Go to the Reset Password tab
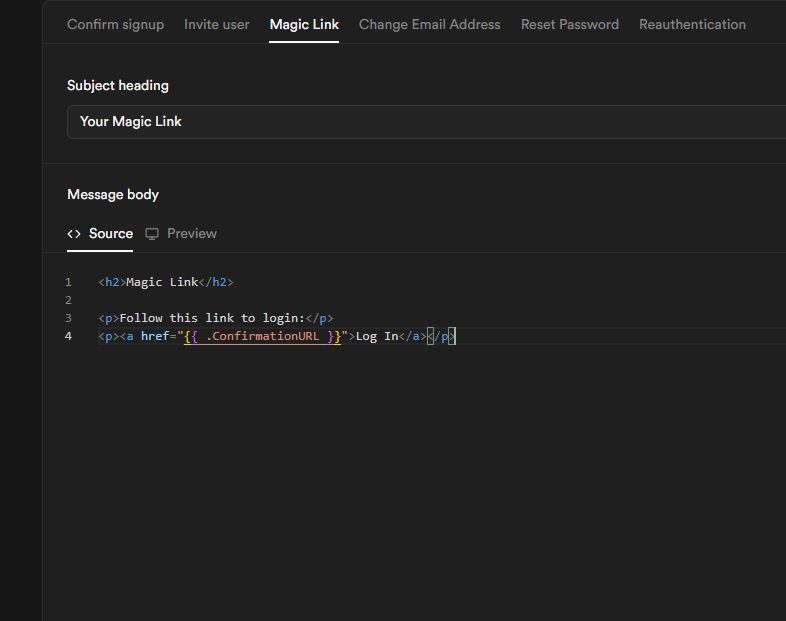Viewport: 786px width, 621px height. (569, 24)
